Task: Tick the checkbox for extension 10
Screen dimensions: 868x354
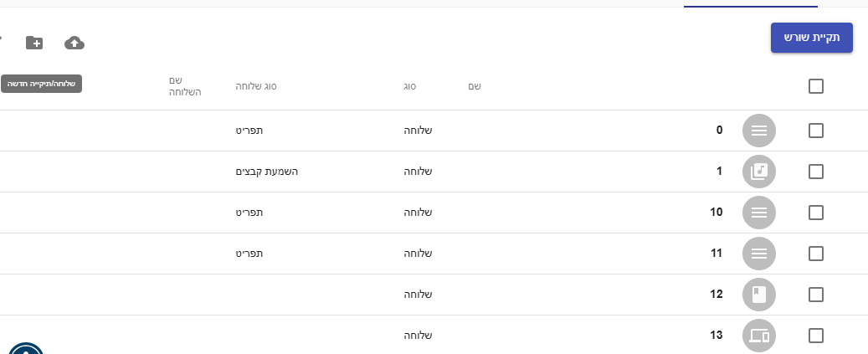Action: click(816, 213)
